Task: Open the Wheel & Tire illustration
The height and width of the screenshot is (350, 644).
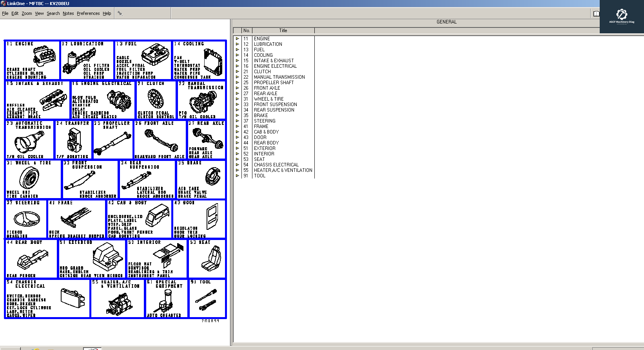Action: (x=29, y=178)
